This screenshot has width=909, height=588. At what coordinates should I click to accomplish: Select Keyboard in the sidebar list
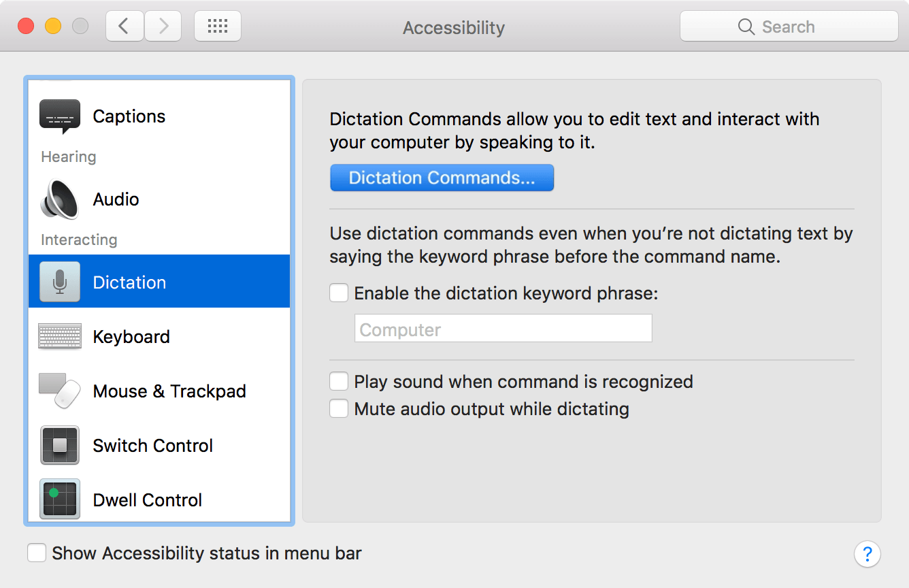point(131,337)
